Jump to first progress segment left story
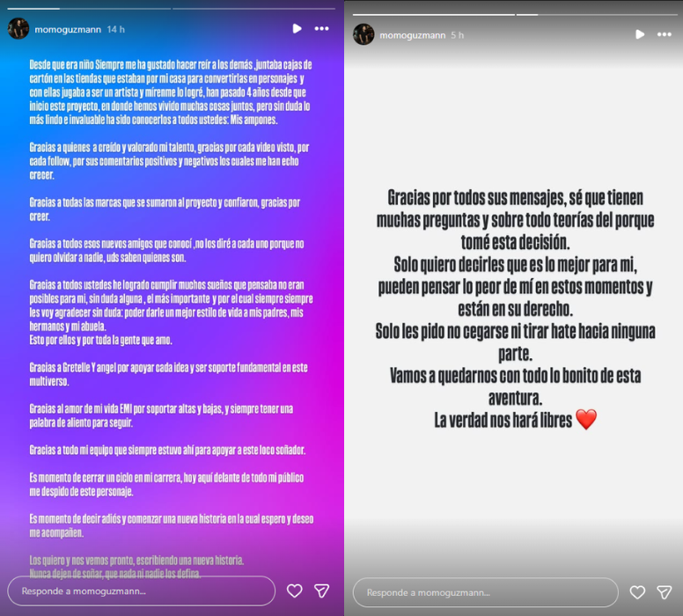This screenshot has height=616, width=683. coord(89,9)
